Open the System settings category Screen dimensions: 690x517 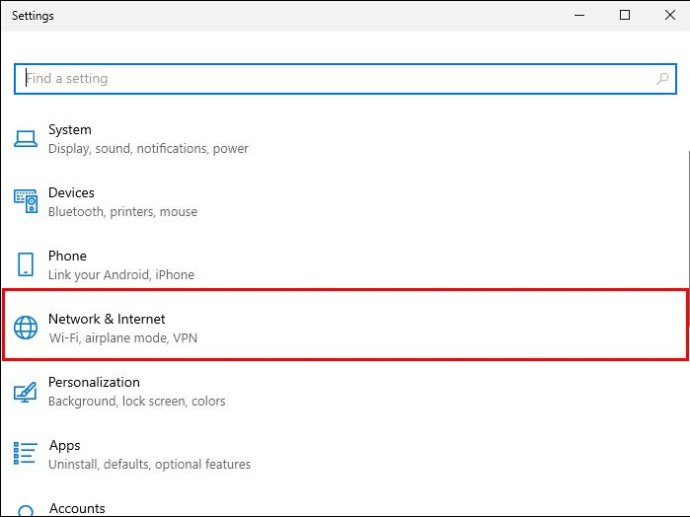(70, 130)
